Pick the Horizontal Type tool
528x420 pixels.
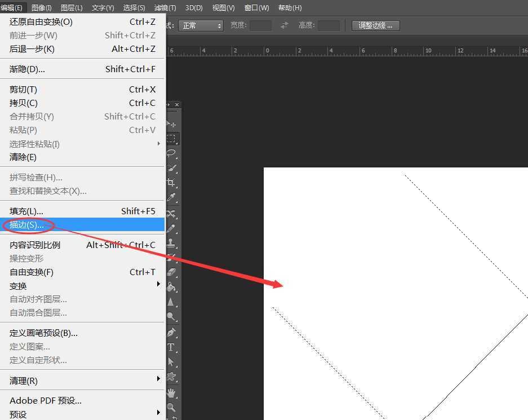pyautogui.click(x=171, y=347)
